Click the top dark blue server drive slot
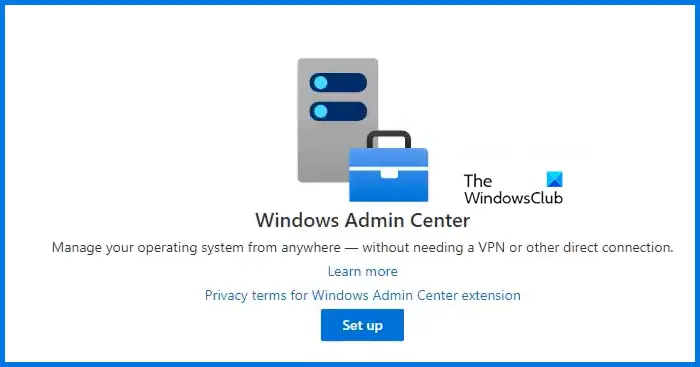Image resolution: width=700 pixels, height=367 pixels. (338, 83)
